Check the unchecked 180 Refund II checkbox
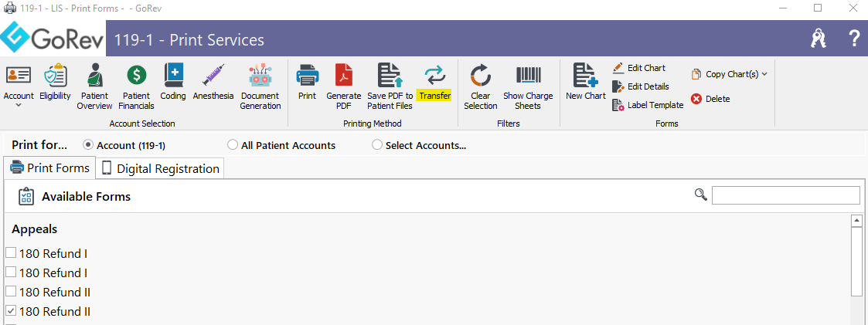 (11, 291)
